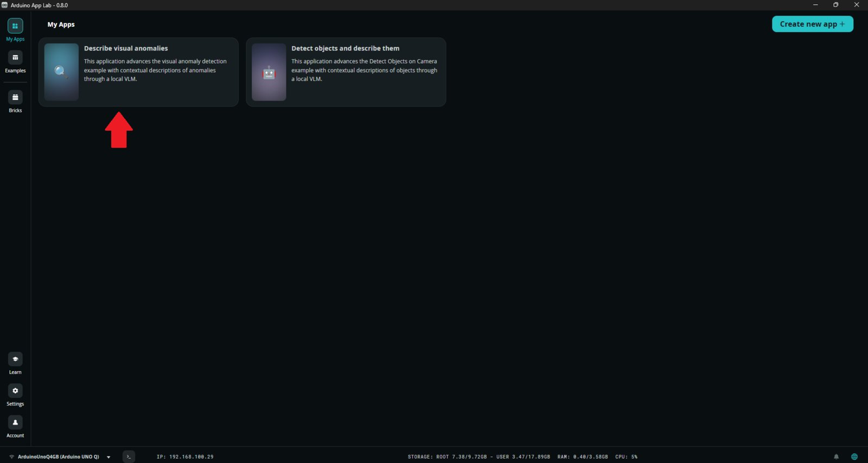Click the ArduinoUnoQ4GB (Arduino UNO Q) board name
The image size is (868, 463).
tap(59, 457)
